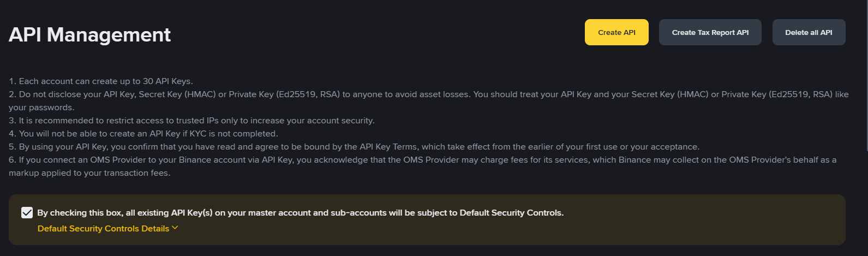Image resolution: width=868 pixels, height=256 pixels.
Task: Click note about not disclosing Secret Key
Action: click(429, 101)
